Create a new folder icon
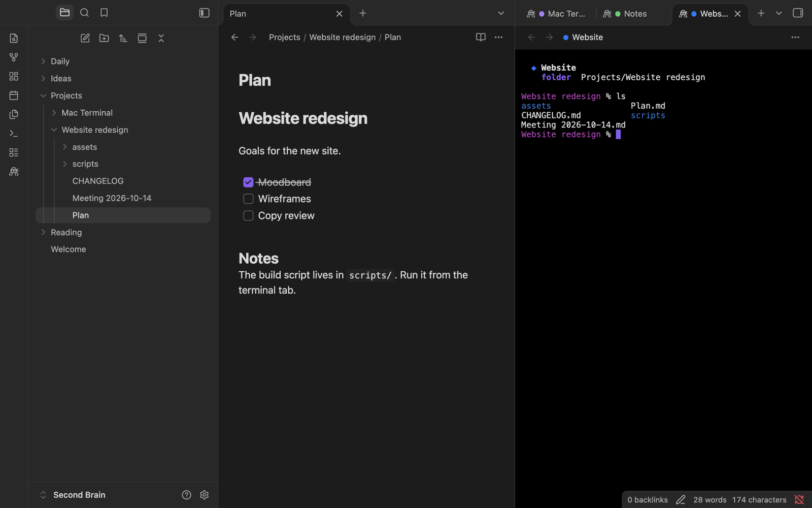Screen dimensions: 812x508 [104, 38]
